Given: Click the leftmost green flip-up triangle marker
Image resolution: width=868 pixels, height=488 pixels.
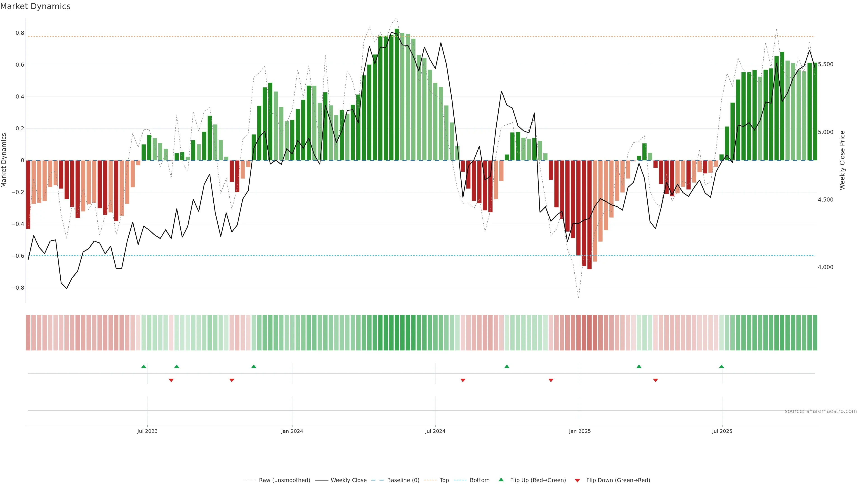Looking at the screenshot, I should point(144,366).
